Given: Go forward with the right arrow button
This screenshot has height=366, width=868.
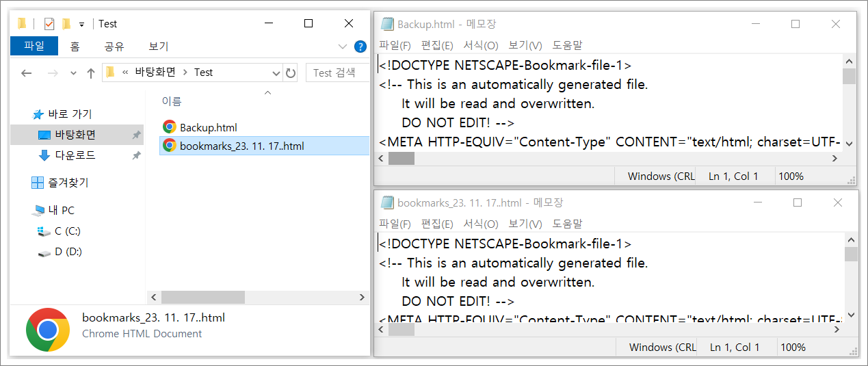Looking at the screenshot, I should coord(53,73).
